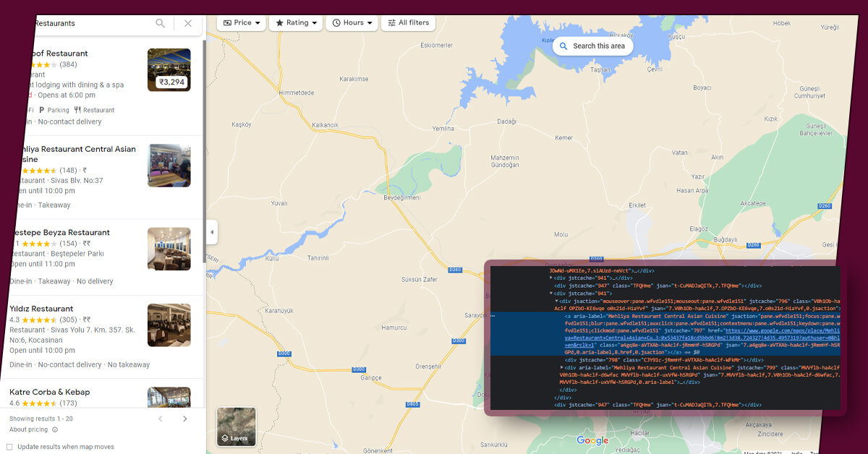Click the Beydeğirmeni map label
Image resolution: width=868 pixels, height=454 pixels.
tap(401, 198)
